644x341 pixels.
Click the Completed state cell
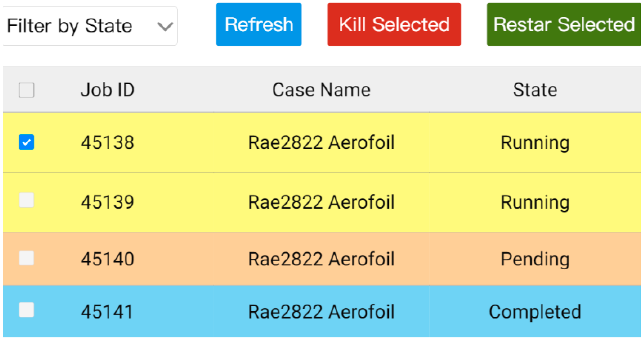click(535, 312)
